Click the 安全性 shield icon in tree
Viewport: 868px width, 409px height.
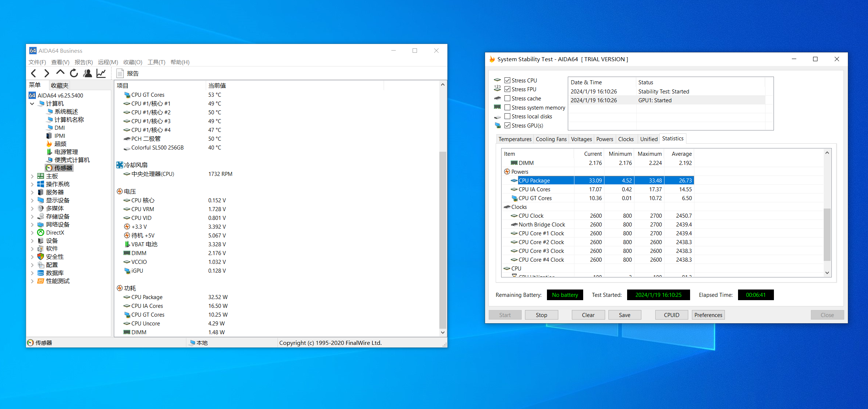[x=41, y=257]
